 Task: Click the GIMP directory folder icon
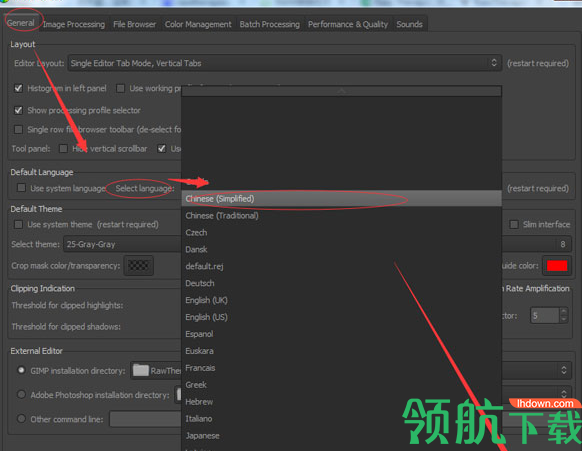click(141, 370)
